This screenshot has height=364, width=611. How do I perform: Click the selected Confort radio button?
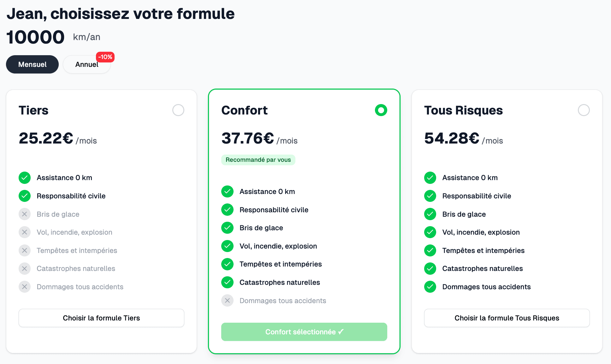[x=381, y=110]
